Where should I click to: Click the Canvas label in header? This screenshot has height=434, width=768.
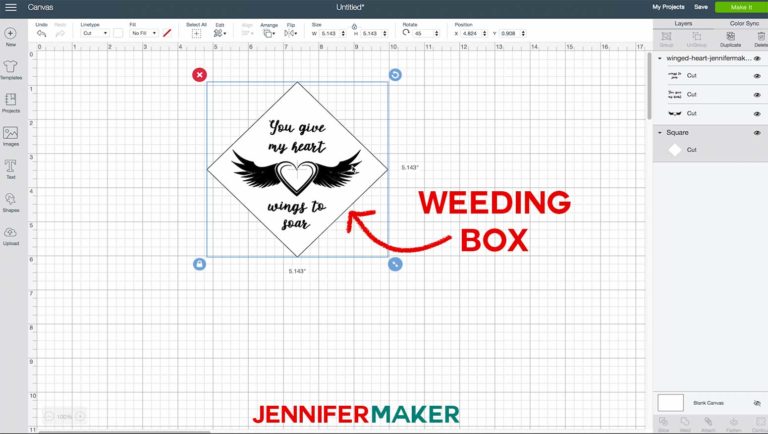pyautogui.click(x=40, y=7)
